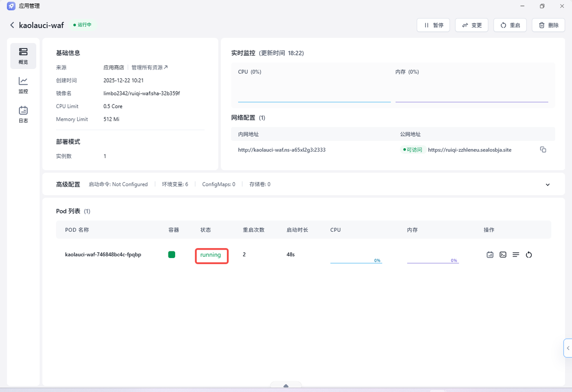Click 存储卷: 0 in advanced config
The height and width of the screenshot is (392, 572).
coord(260,184)
